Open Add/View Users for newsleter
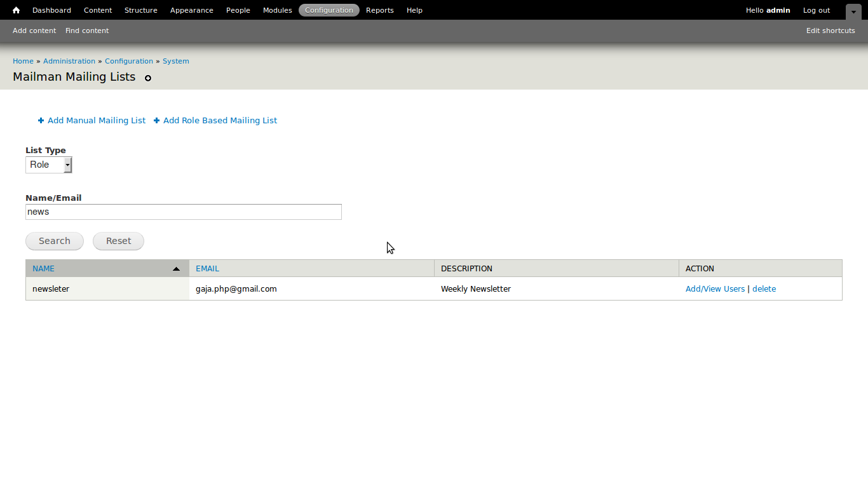This screenshot has height=488, width=868. pyautogui.click(x=715, y=289)
